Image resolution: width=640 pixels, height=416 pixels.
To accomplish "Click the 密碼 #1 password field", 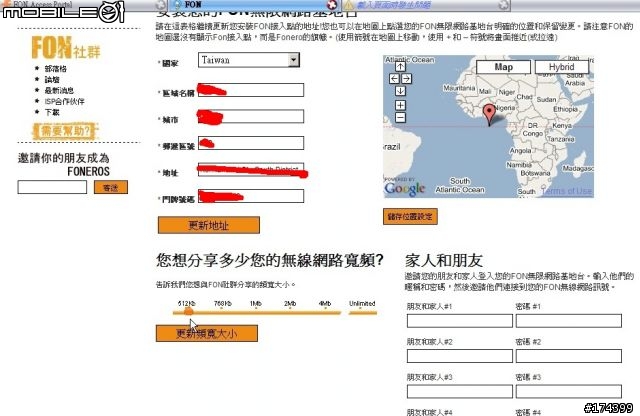I will (x=569, y=320).
